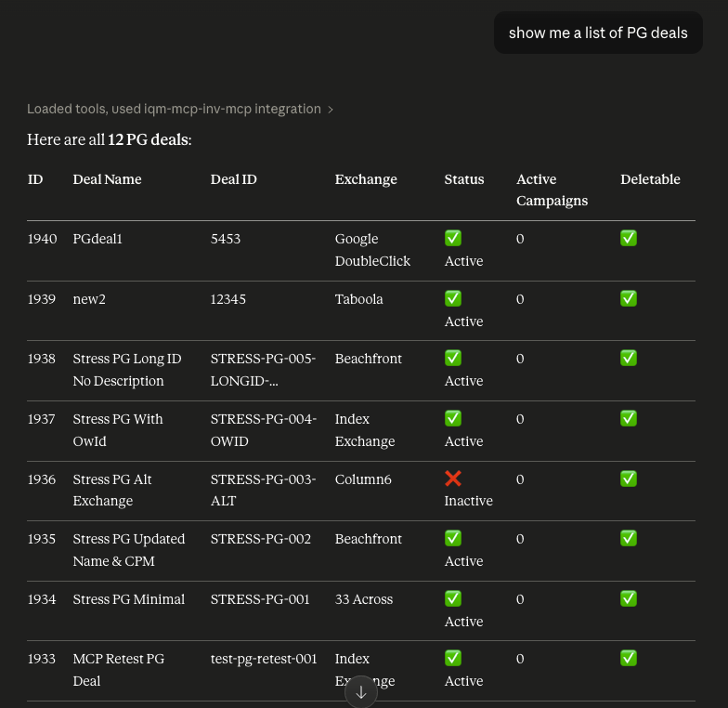Click the ID cell '1936'
728x708 pixels.
coord(42,479)
